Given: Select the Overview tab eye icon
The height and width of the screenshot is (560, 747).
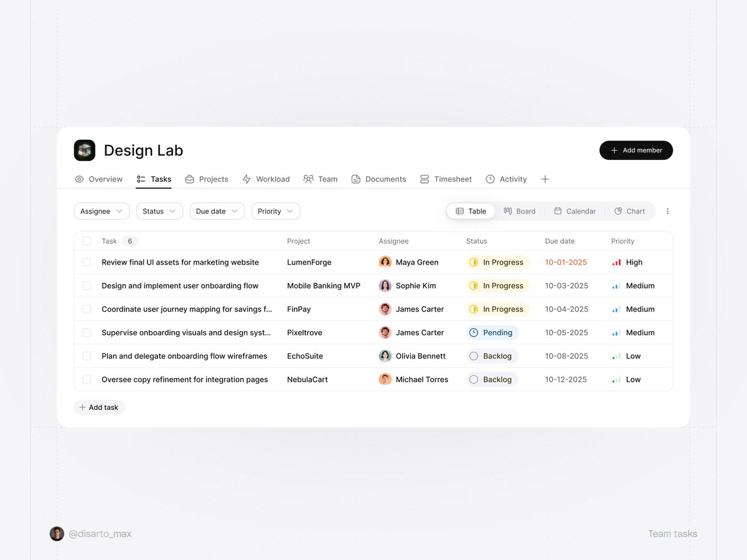Looking at the screenshot, I should (79, 179).
